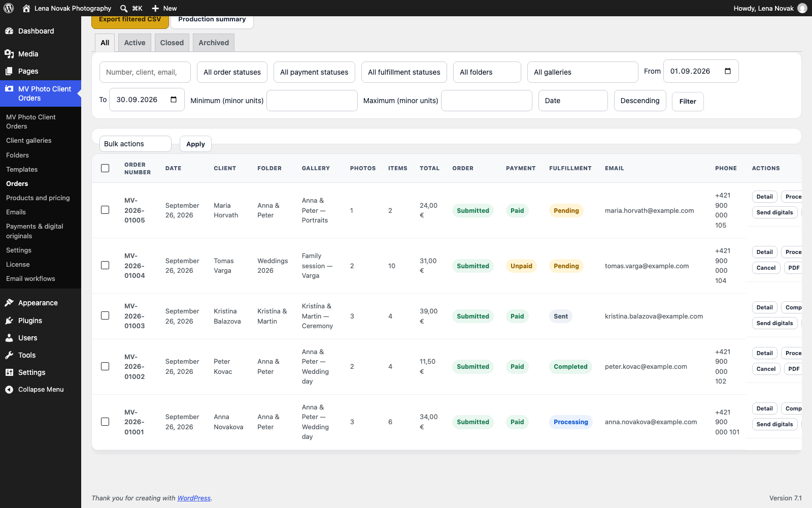Click the Users person icon
Screen dimensions: 812x508
(x=9, y=338)
